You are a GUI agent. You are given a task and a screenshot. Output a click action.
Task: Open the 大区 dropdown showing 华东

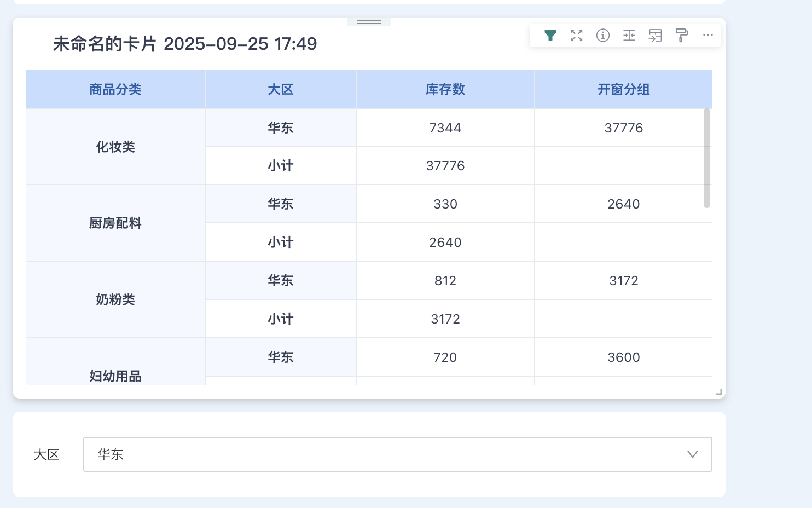click(x=398, y=454)
